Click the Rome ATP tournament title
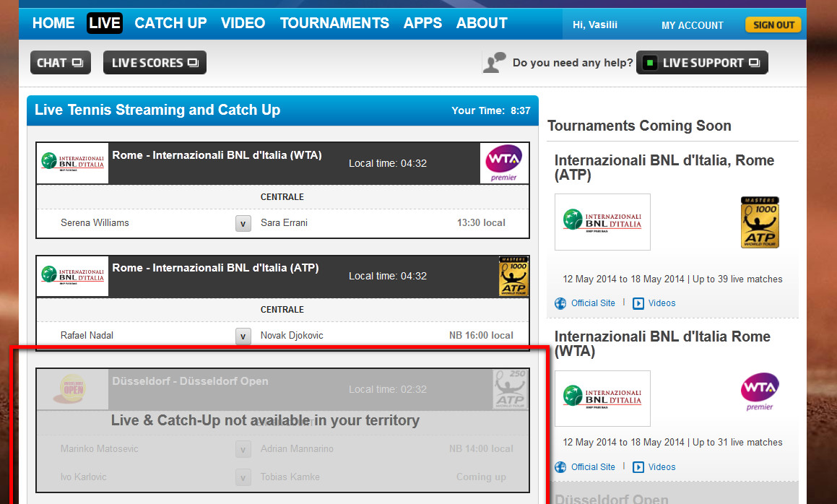 coord(215,267)
